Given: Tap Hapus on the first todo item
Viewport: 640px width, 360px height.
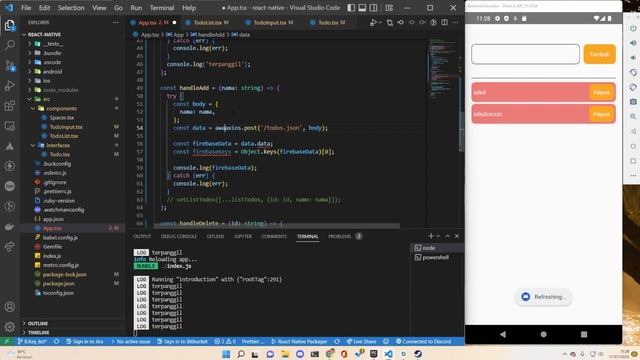Looking at the screenshot, I should [x=601, y=92].
